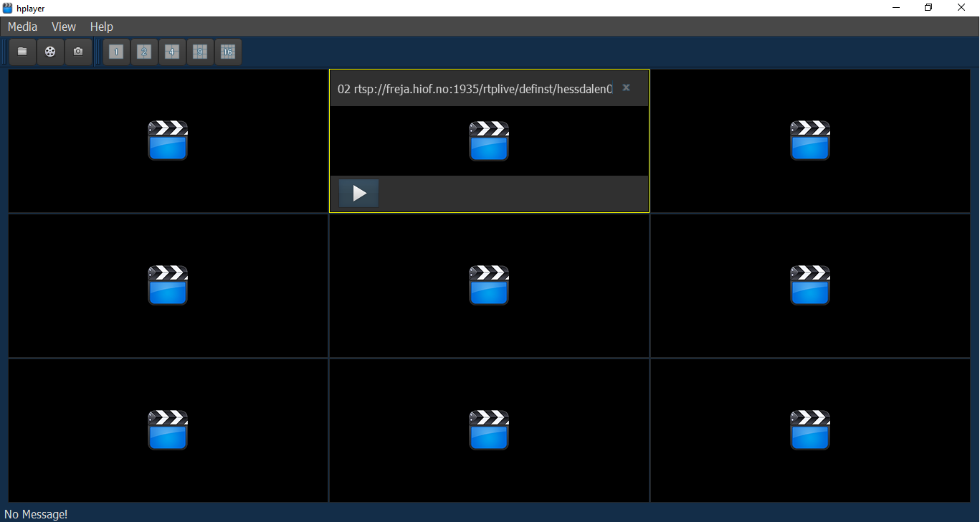Switch to single video layout
980x522 pixels.
116,52
